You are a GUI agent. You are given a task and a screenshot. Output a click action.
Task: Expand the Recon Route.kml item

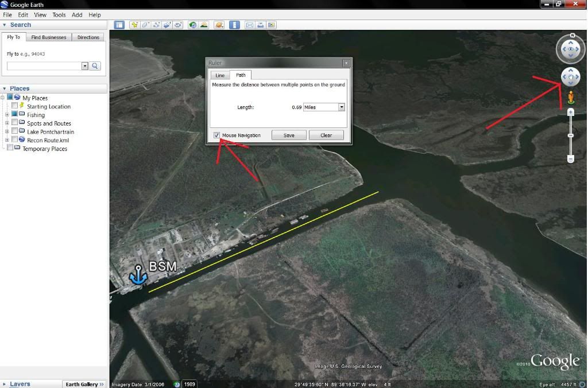click(x=7, y=140)
